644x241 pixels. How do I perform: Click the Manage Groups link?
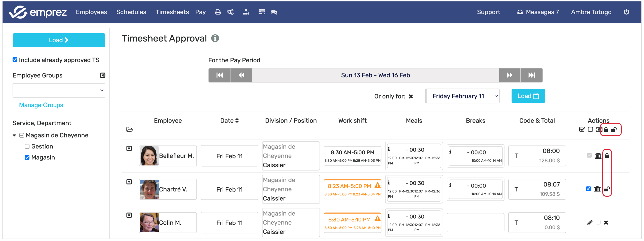tap(41, 105)
